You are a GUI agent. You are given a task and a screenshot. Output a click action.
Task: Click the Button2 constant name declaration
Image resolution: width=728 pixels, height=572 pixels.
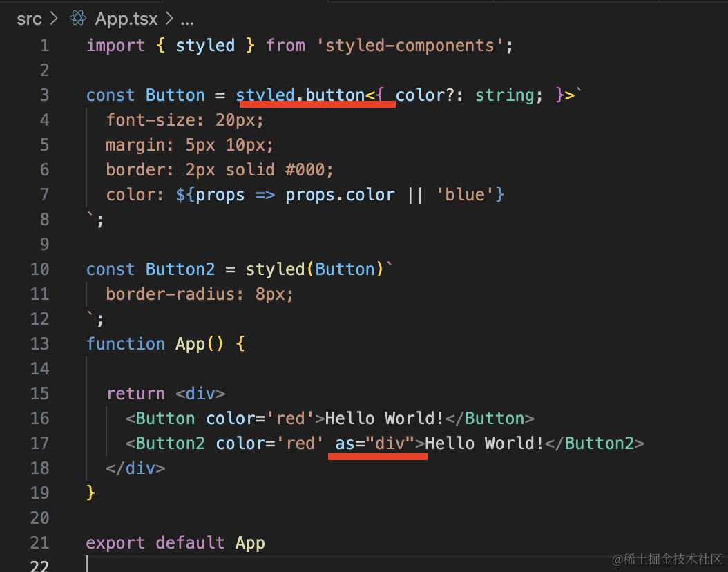180,269
